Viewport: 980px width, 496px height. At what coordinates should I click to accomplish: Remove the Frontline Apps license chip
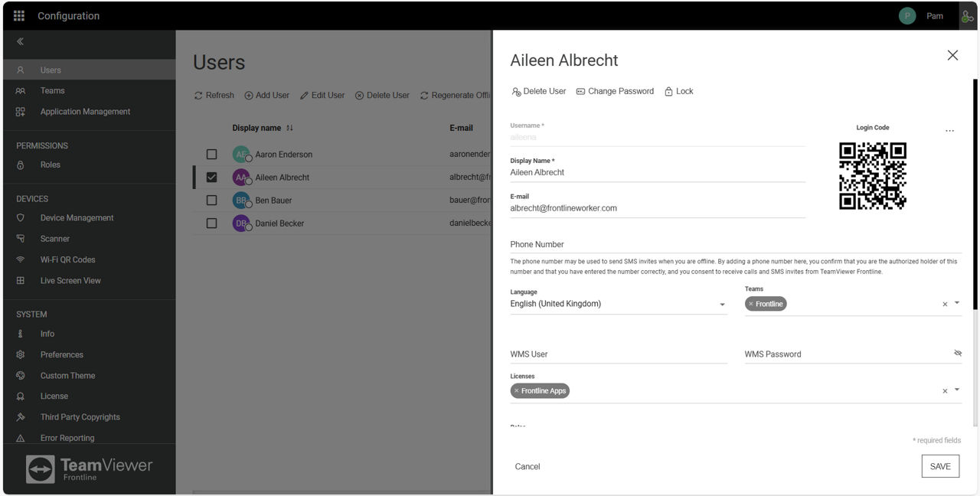tap(517, 391)
